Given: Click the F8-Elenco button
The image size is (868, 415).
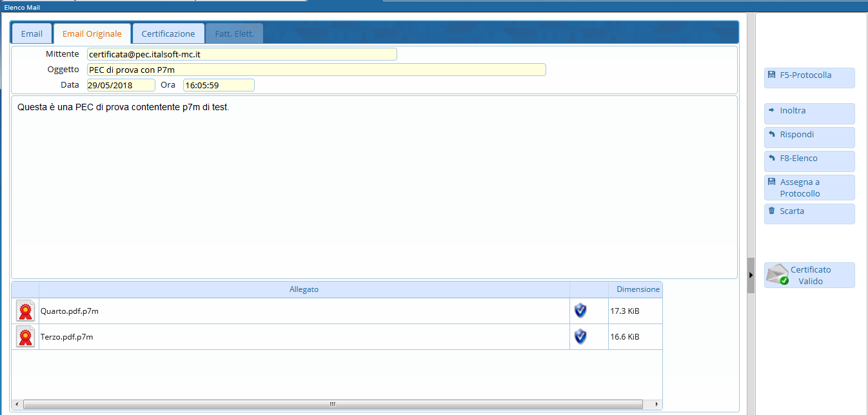Looking at the screenshot, I should [x=809, y=159].
